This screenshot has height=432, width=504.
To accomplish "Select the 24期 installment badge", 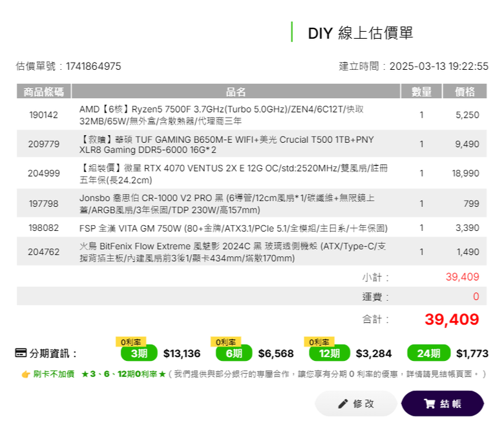I will pyautogui.click(x=429, y=353).
